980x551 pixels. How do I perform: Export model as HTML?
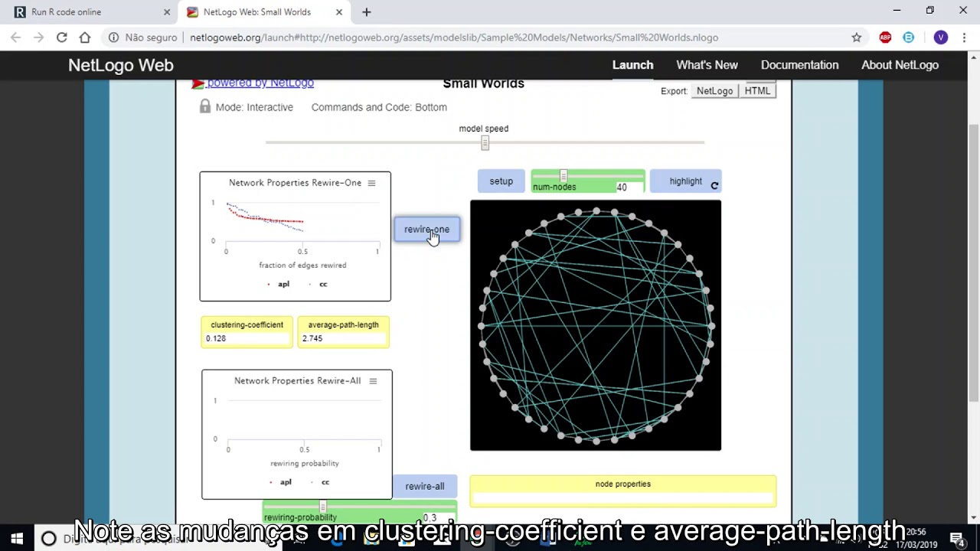click(x=757, y=90)
